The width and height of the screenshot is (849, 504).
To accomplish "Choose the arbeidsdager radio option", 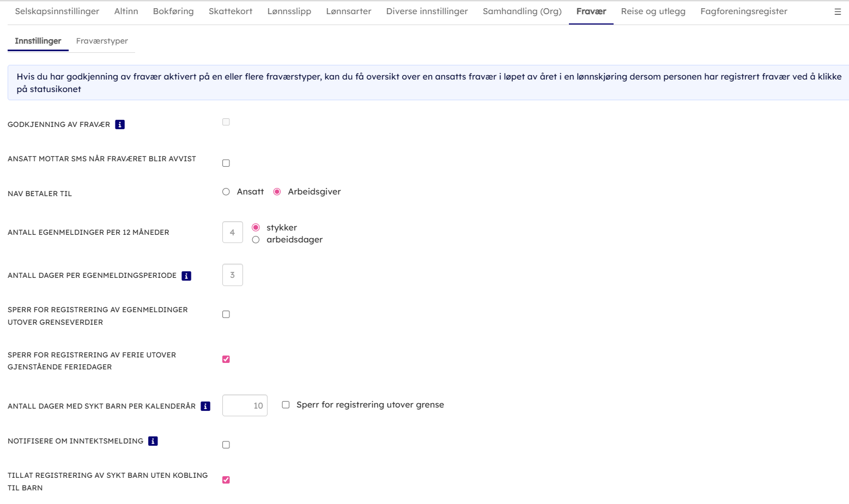I will (x=256, y=240).
